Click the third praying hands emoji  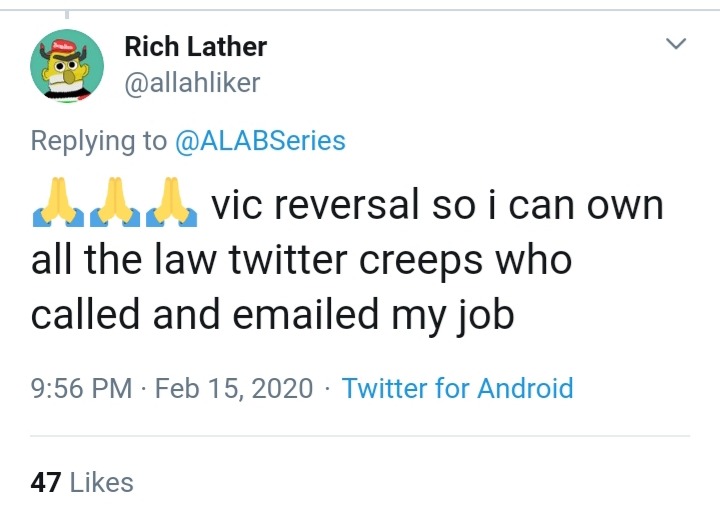[171, 202]
